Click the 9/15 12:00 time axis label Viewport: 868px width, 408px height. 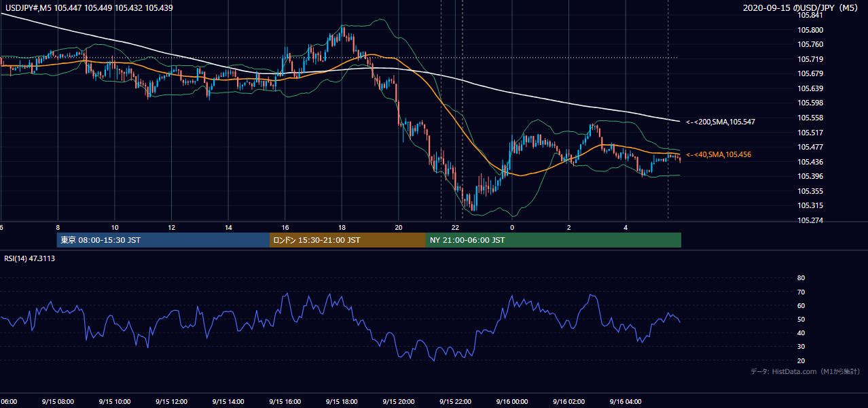coord(170,401)
